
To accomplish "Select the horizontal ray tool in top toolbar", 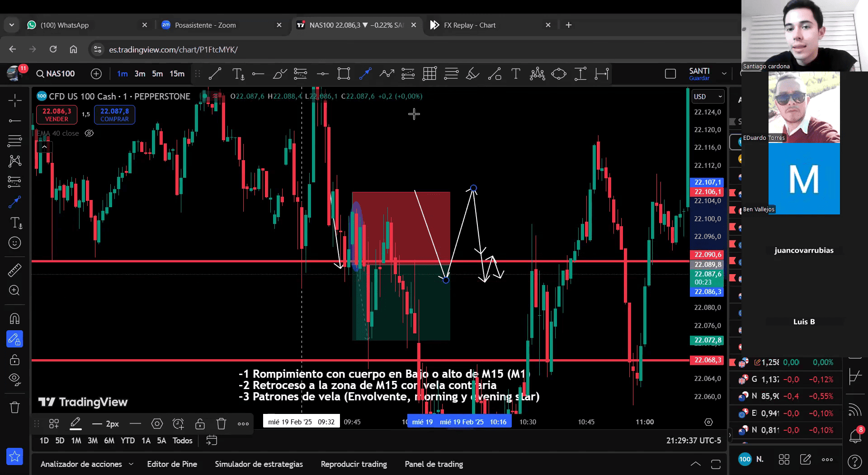I will (x=258, y=74).
